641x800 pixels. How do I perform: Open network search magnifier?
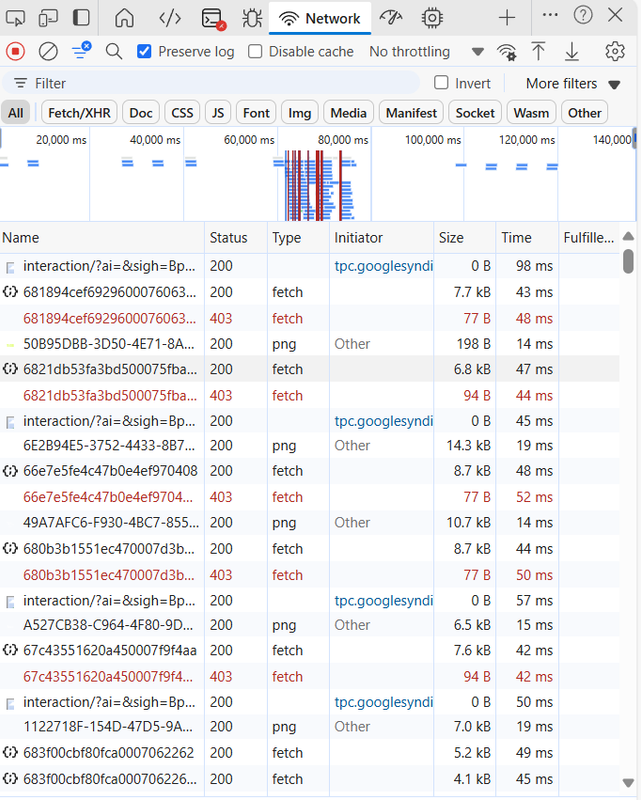click(114, 52)
